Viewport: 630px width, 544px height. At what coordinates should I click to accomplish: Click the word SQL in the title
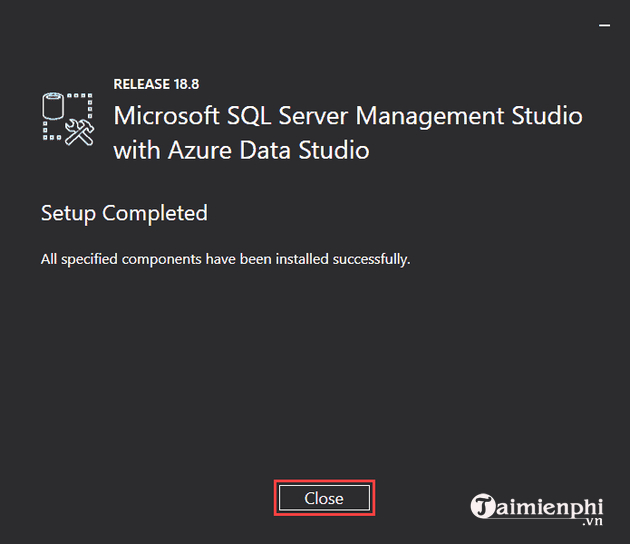point(249,116)
